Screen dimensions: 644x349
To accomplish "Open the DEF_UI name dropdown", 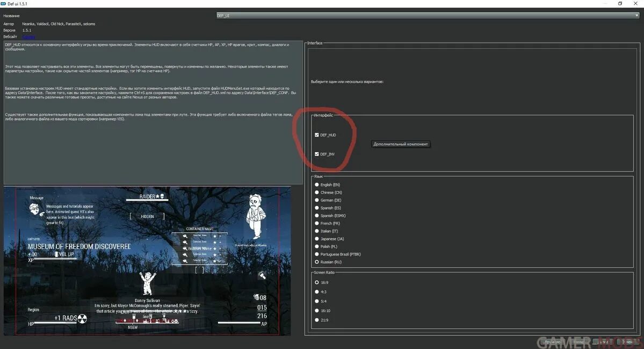I will pos(428,16).
